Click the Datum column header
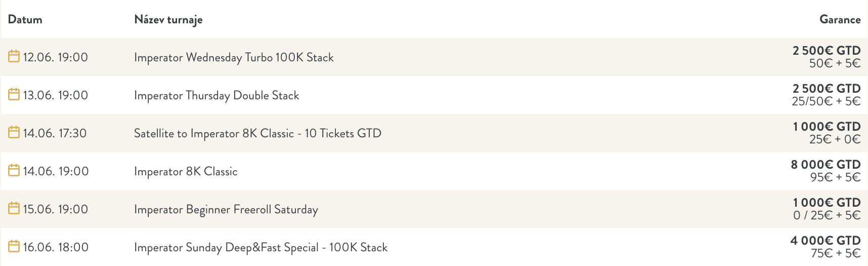This screenshot has width=868, height=266. click(25, 20)
